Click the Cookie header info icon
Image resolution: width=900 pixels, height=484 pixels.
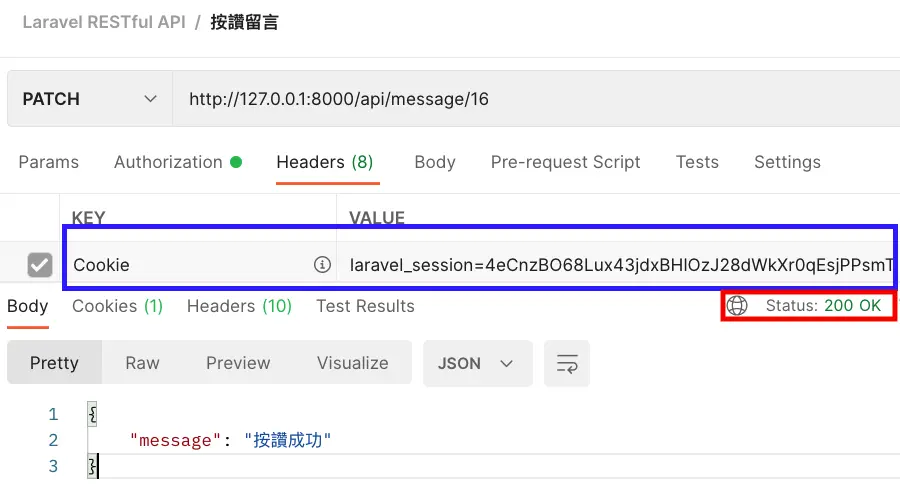[322, 265]
